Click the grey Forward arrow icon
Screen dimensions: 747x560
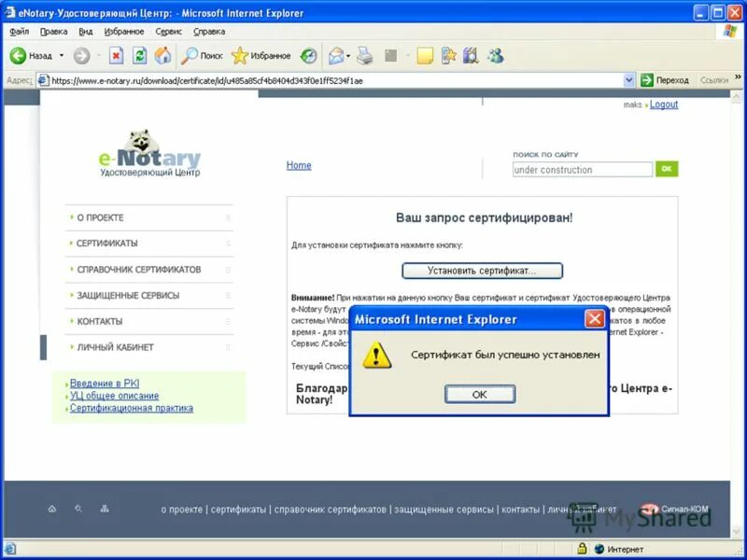click(x=81, y=56)
